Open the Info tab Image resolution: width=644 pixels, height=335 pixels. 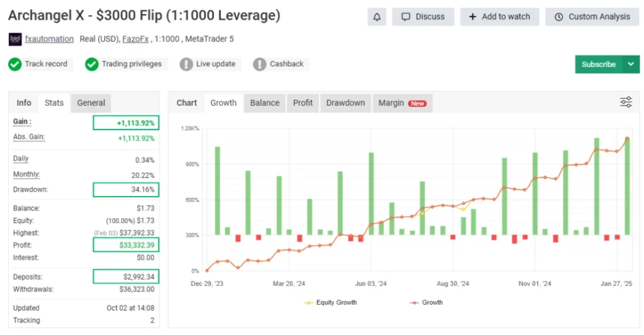point(24,103)
